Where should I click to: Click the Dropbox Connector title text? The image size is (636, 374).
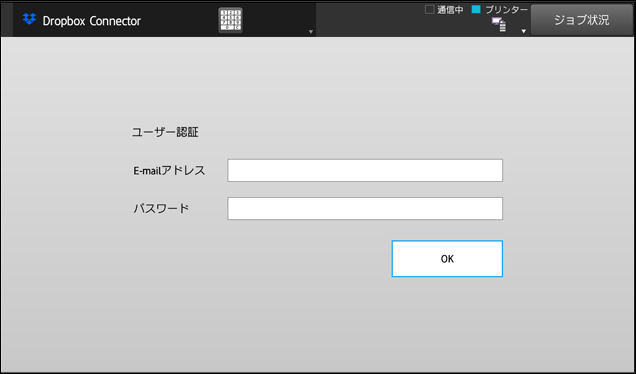point(92,21)
